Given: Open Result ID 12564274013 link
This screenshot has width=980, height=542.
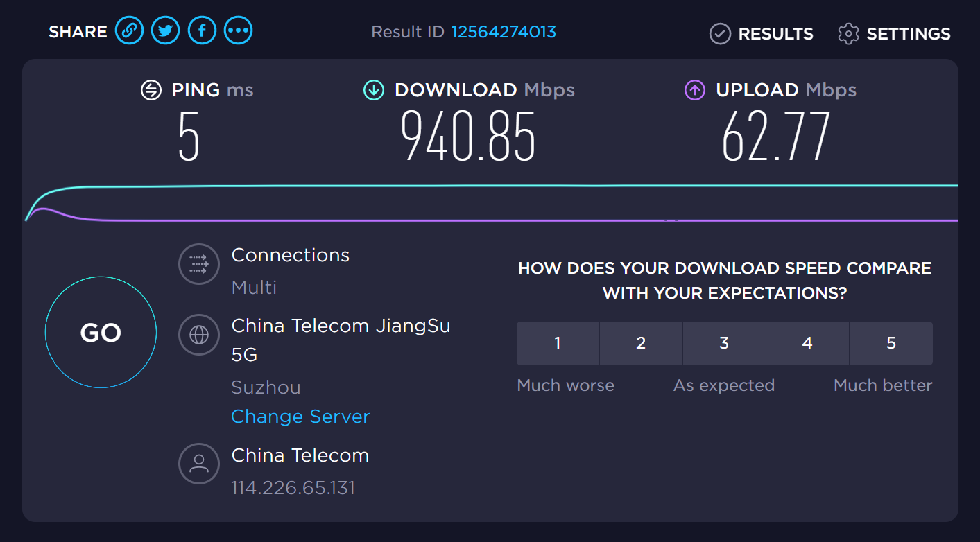Looking at the screenshot, I should [504, 32].
